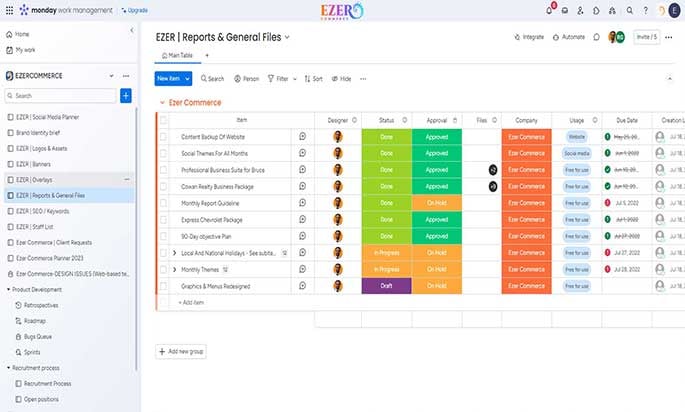
Task: Change On Hold approval for Monthly Report Guideline
Action: point(437,203)
